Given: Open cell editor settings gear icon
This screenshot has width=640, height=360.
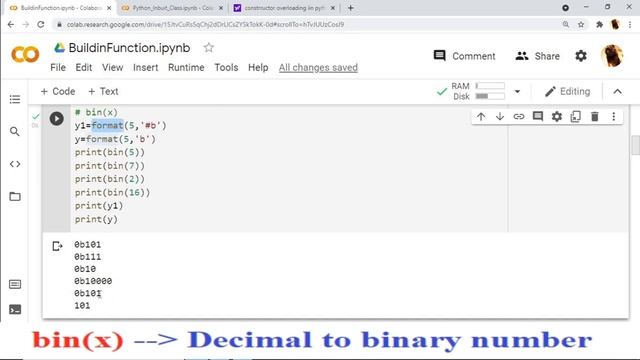Looking at the screenshot, I should [x=557, y=117].
